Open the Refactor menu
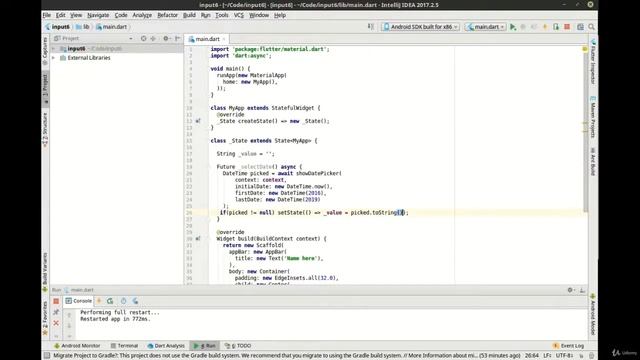 [x=167, y=15]
